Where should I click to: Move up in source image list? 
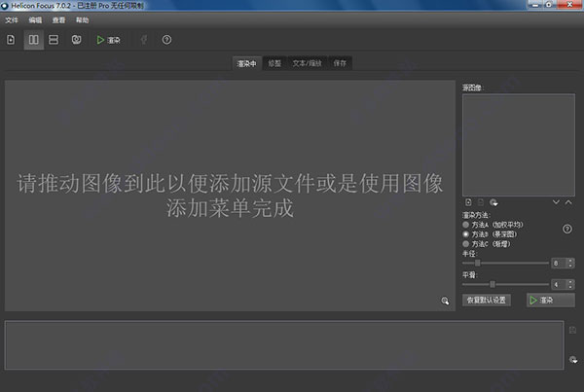(568, 201)
